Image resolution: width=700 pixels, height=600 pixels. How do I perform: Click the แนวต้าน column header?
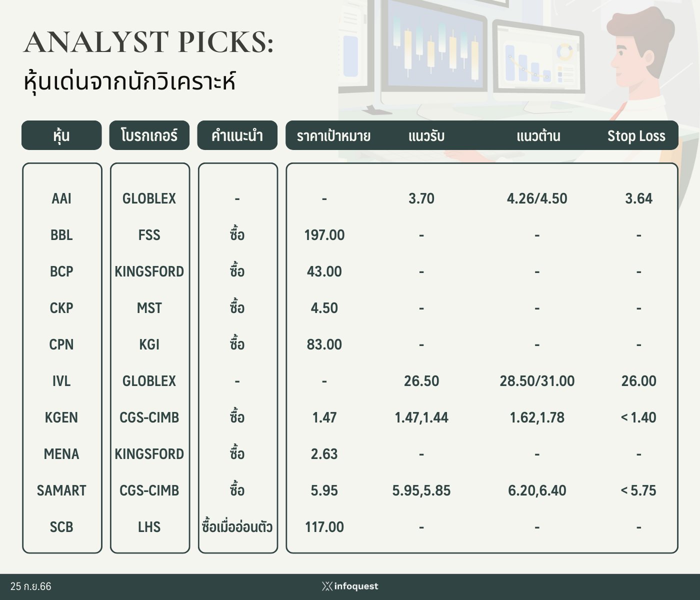coord(538,136)
